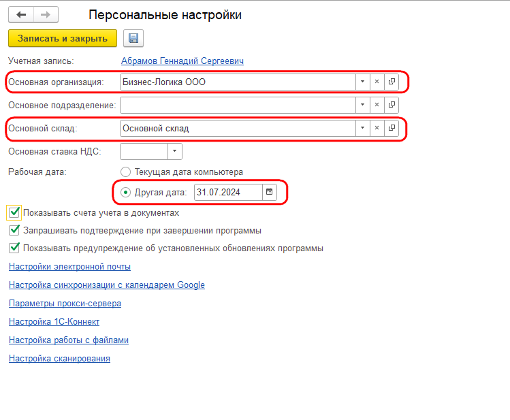The width and height of the screenshot is (510, 420).
Task: Open Настройка сканирования link
Action: (x=59, y=359)
